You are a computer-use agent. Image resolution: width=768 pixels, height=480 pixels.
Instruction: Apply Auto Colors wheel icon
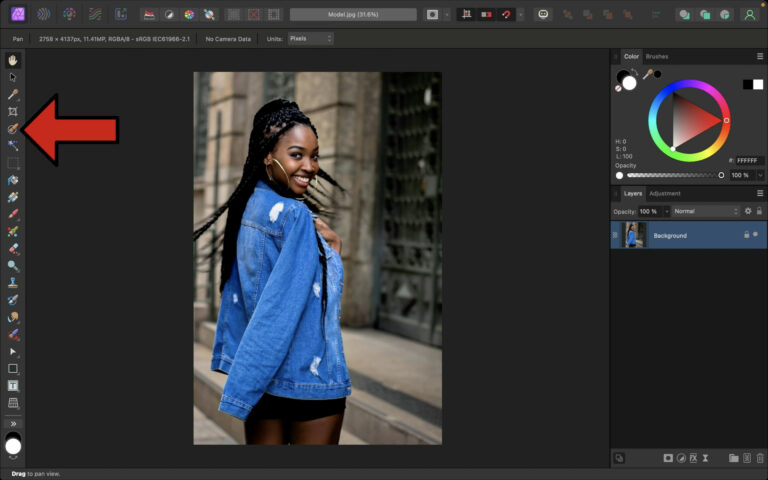point(189,15)
